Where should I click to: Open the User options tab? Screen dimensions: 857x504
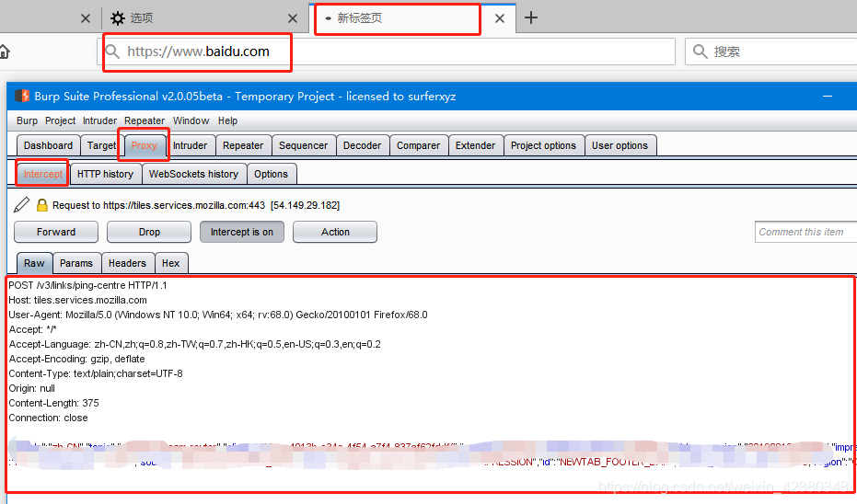[x=620, y=146]
